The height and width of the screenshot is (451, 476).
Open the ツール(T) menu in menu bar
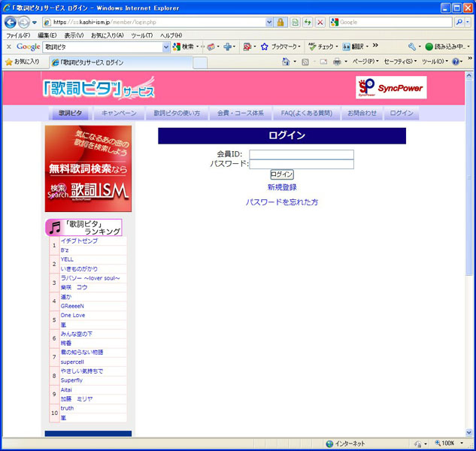pyautogui.click(x=141, y=35)
